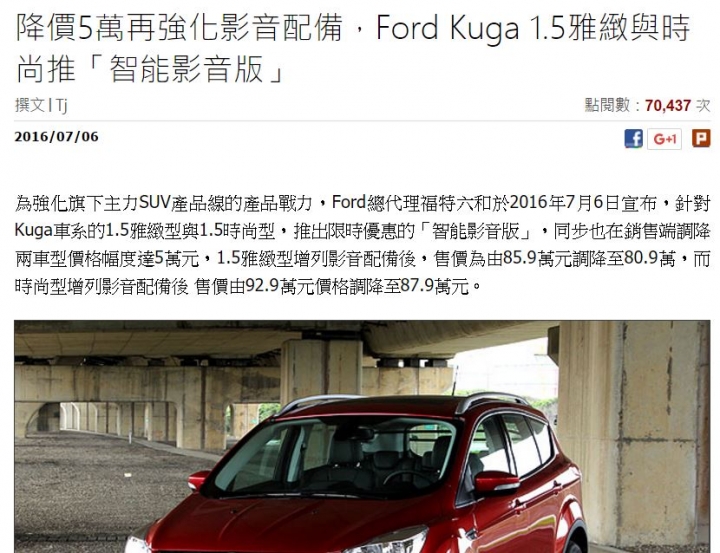Click the author name Tj
The height and width of the screenshot is (553, 720).
[x=62, y=105]
